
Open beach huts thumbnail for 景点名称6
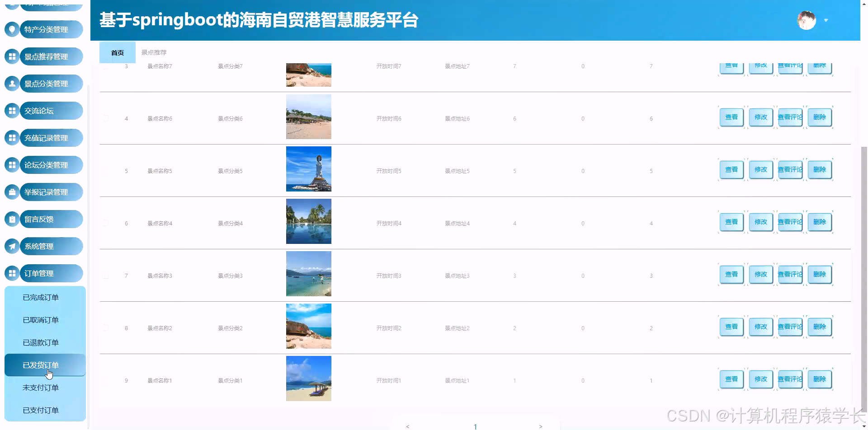tap(309, 117)
